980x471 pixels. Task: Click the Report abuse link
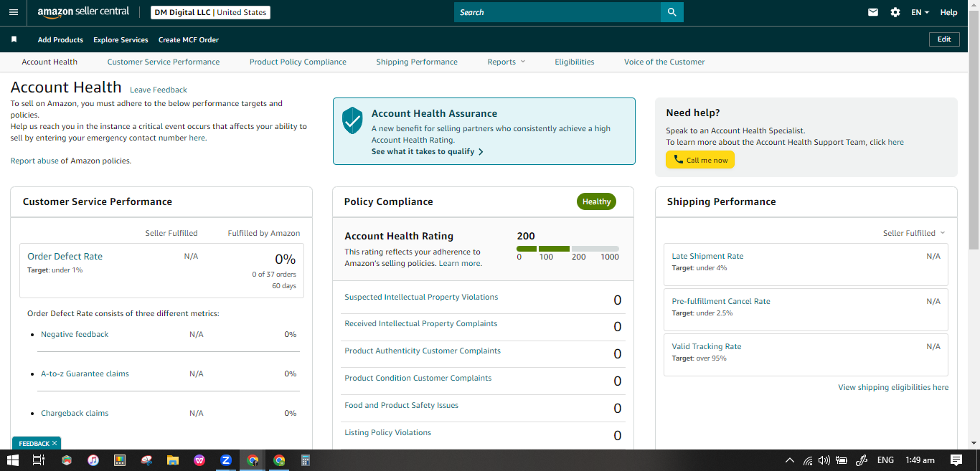click(34, 161)
